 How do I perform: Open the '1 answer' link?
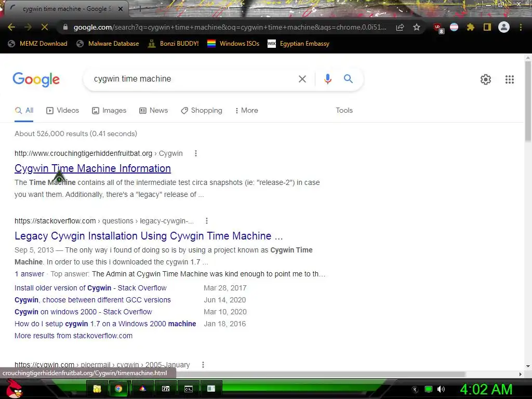(29, 274)
